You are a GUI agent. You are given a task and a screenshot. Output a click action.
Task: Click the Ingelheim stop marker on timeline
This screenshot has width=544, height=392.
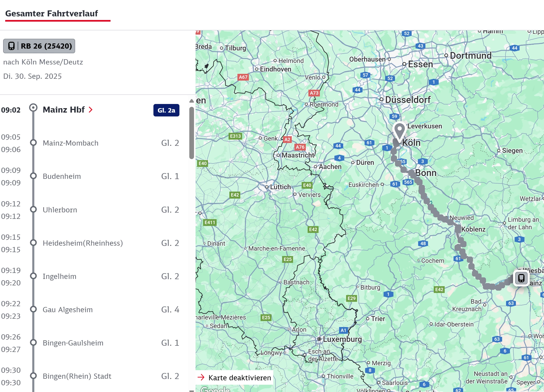[x=33, y=276]
